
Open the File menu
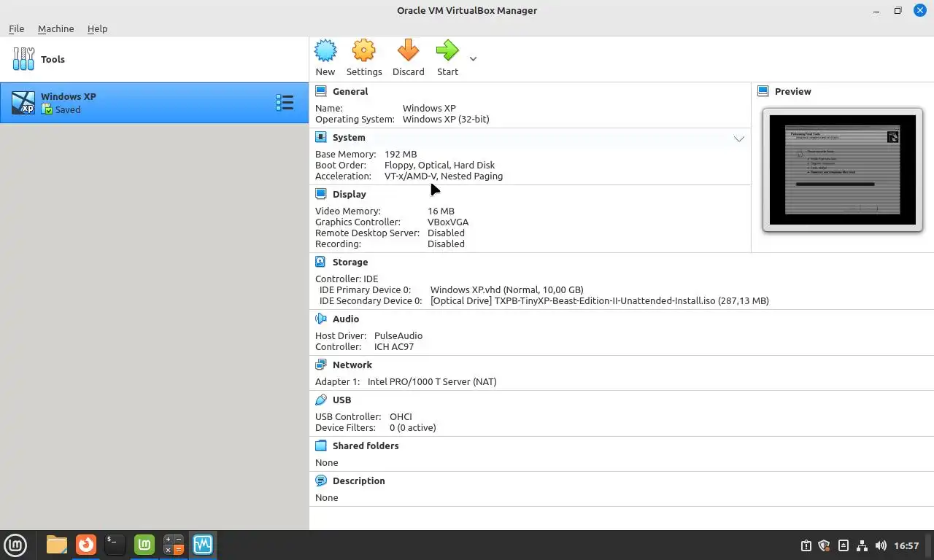point(16,28)
